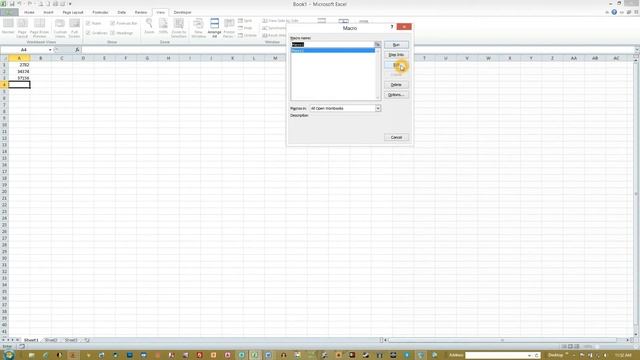
Task: Toggle the Headings checkbox
Action: tap(113, 33)
